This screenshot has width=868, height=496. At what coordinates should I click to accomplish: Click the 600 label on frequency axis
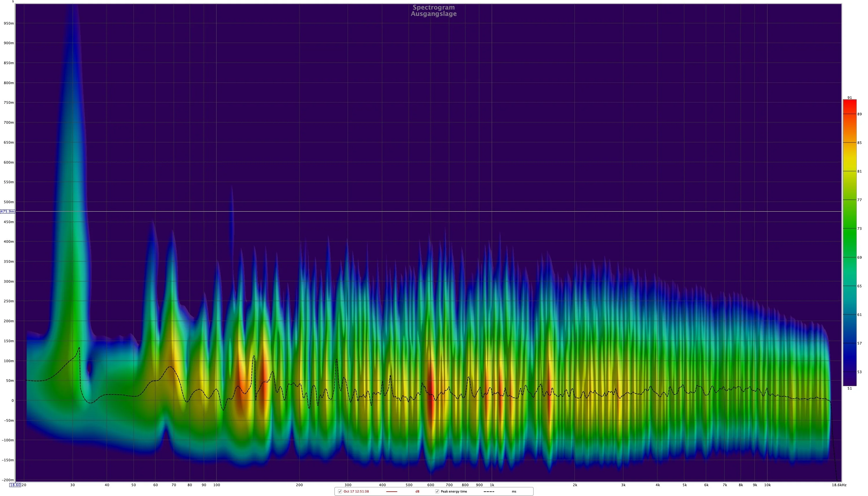(431, 485)
